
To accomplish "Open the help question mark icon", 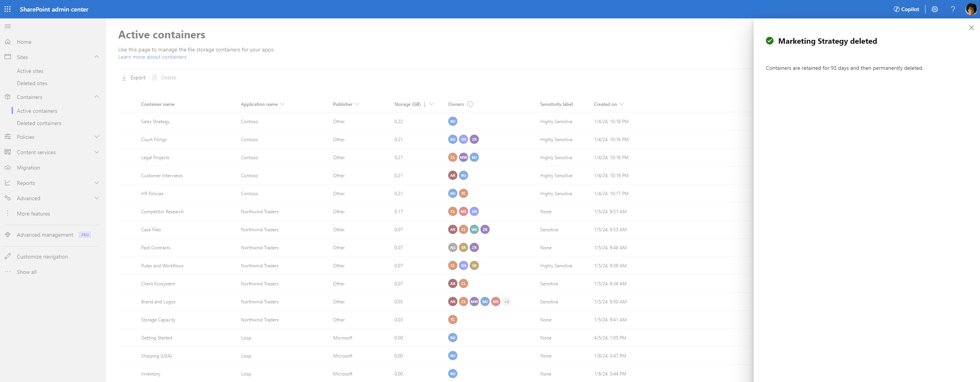I will click(x=953, y=9).
